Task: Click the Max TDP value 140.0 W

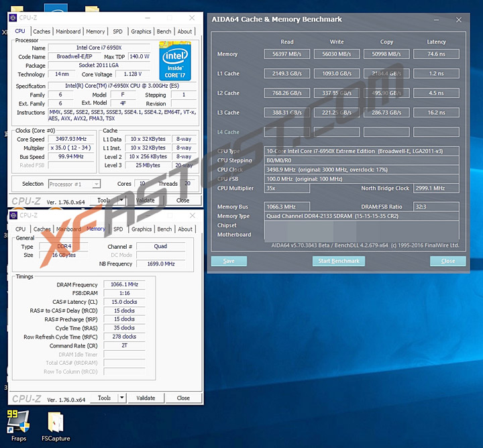Action: (x=140, y=56)
